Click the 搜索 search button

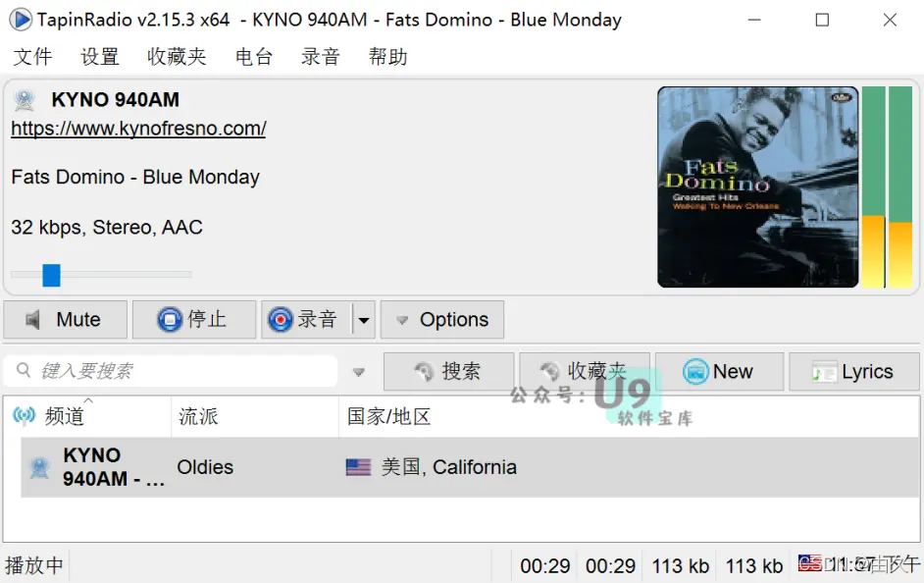[448, 371]
